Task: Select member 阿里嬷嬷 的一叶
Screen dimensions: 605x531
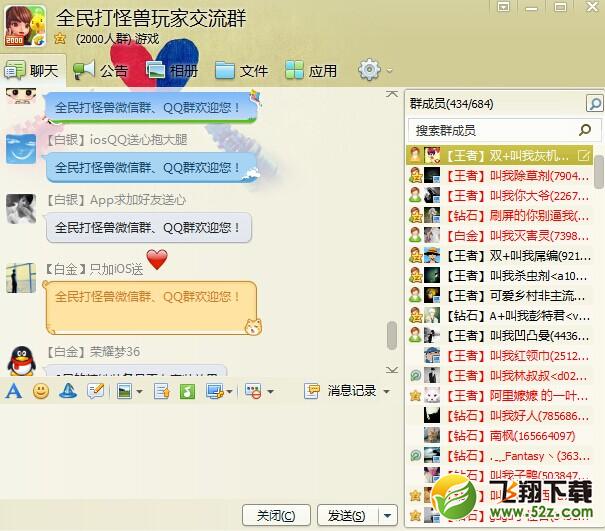Action: point(499,396)
